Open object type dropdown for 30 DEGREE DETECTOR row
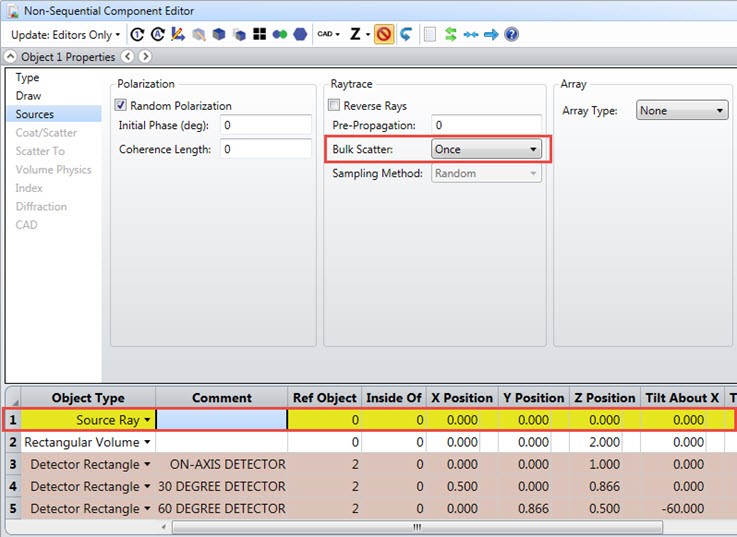The height and width of the screenshot is (537, 737). point(148,486)
